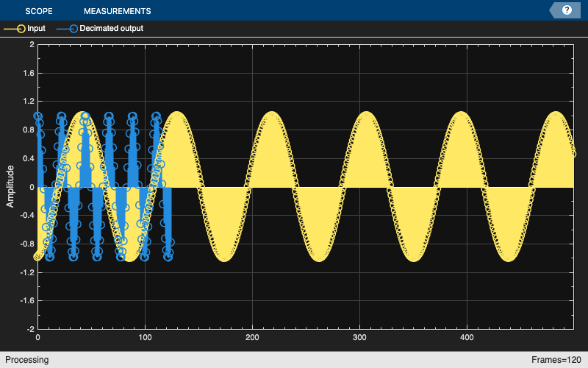Click the x-axis tick label 300
Viewport: 588px width, 368px height.
point(359,338)
